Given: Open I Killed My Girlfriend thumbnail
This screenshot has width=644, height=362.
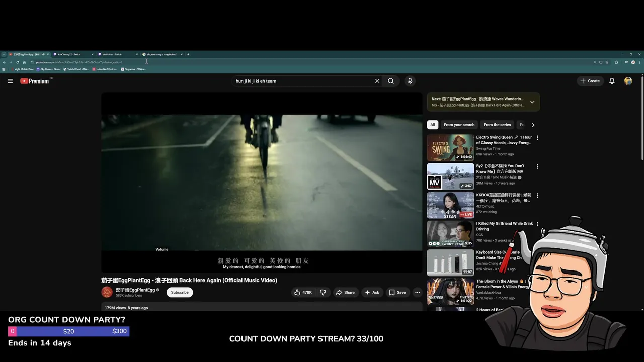Looking at the screenshot, I should [x=450, y=234].
